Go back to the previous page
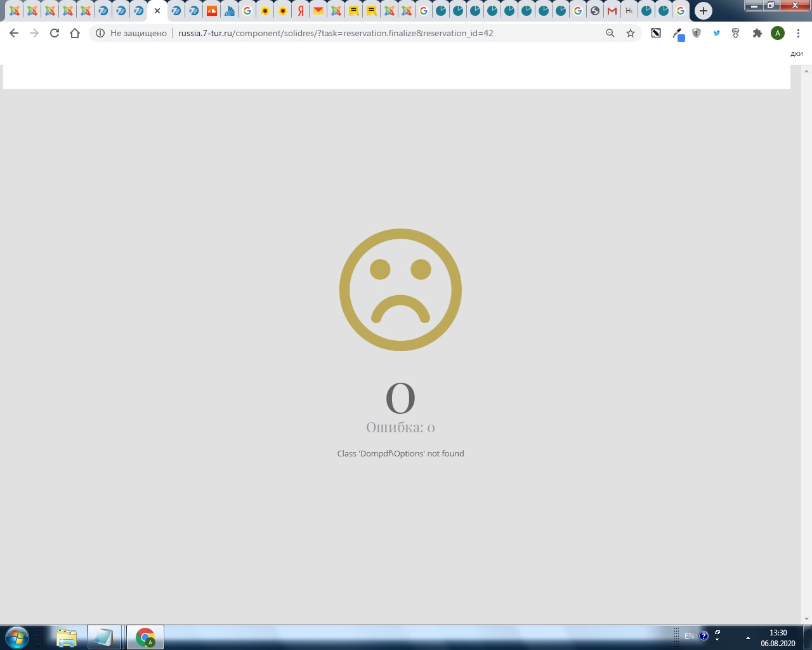The width and height of the screenshot is (812, 650). click(x=14, y=33)
